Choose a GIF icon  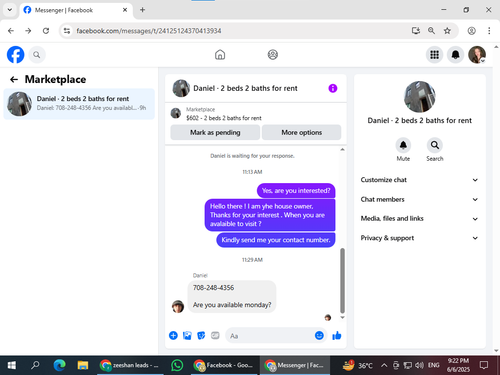(215, 335)
